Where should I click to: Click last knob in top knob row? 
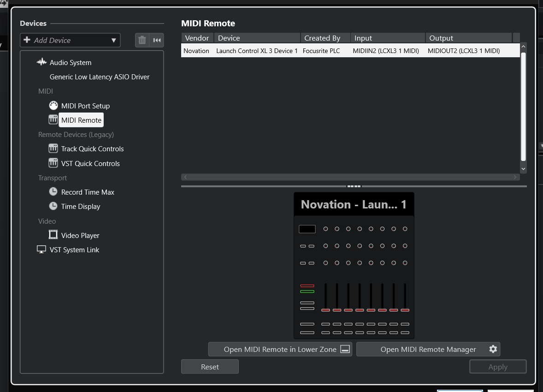(405, 229)
